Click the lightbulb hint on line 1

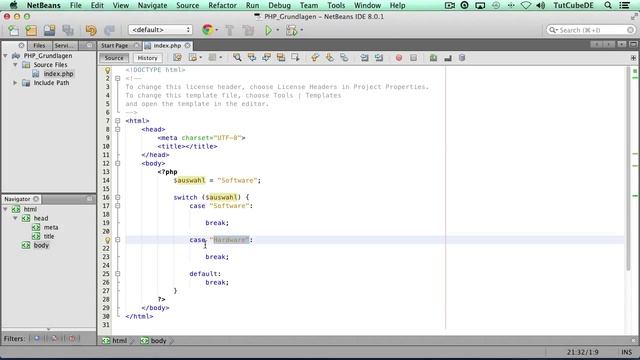(x=108, y=70)
